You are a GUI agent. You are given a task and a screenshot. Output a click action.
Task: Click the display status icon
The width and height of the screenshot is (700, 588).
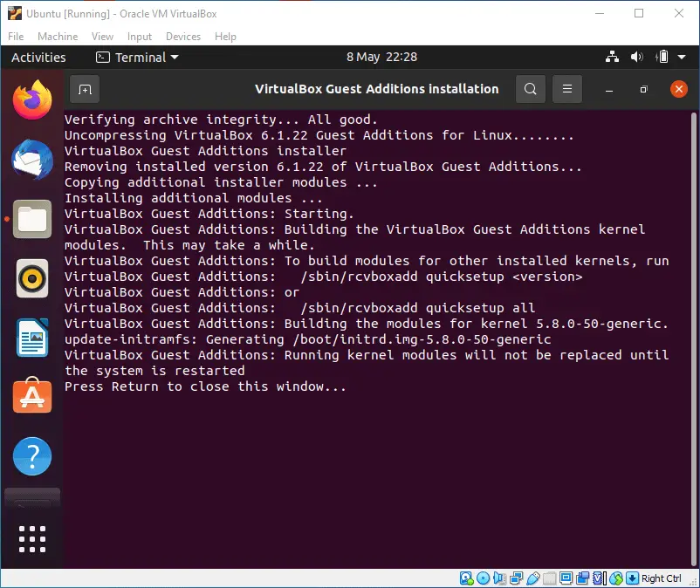(x=566, y=578)
